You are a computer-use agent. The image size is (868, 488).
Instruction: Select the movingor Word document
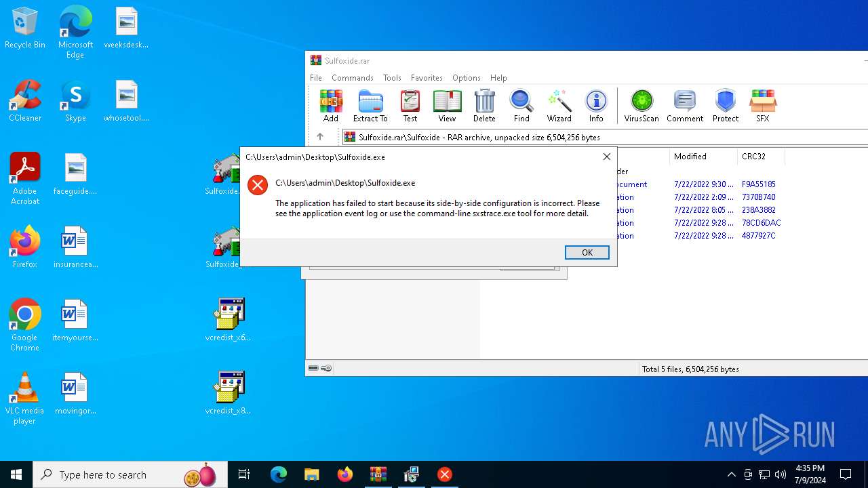[75, 394]
